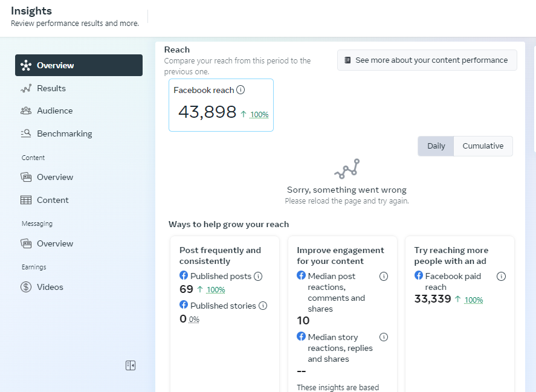Click the Facebook paid reach info icon
This screenshot has height=392, width=536.
pyautogui.click(x=501, y=276)
